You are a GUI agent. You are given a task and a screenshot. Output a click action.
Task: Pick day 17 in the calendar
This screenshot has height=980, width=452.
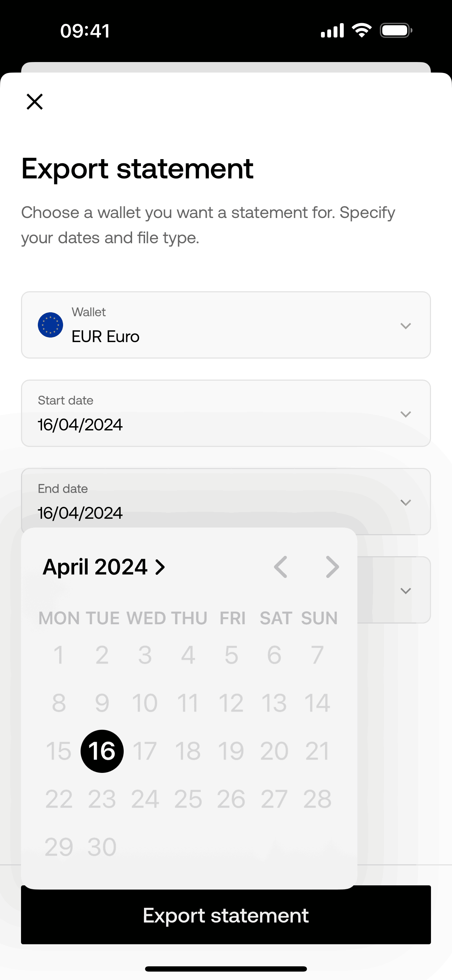click(145, 751)
